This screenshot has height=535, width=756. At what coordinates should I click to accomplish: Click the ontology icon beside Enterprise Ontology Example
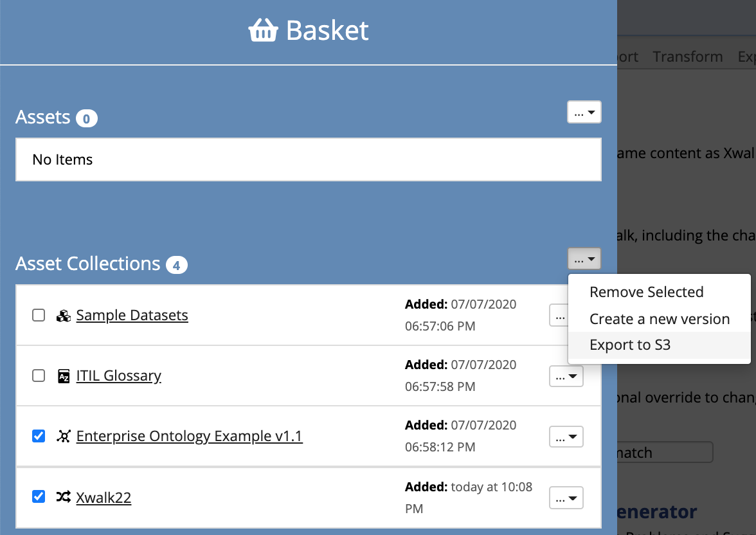64,436
